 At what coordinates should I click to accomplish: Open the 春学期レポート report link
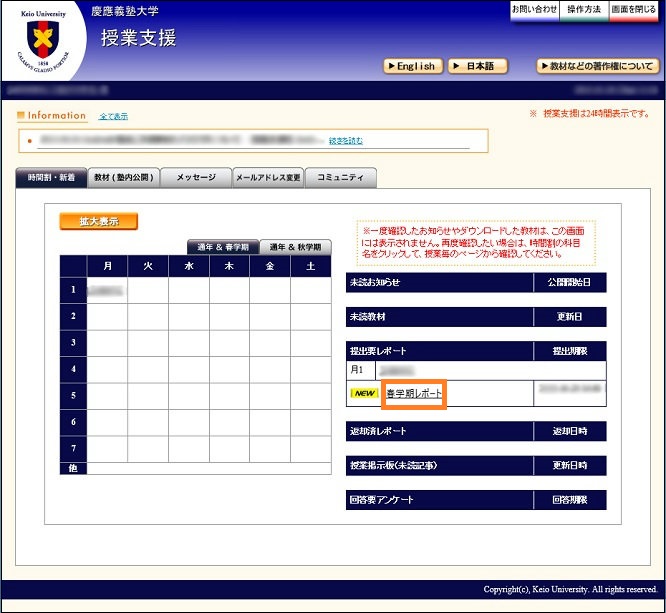click(414, 394)
